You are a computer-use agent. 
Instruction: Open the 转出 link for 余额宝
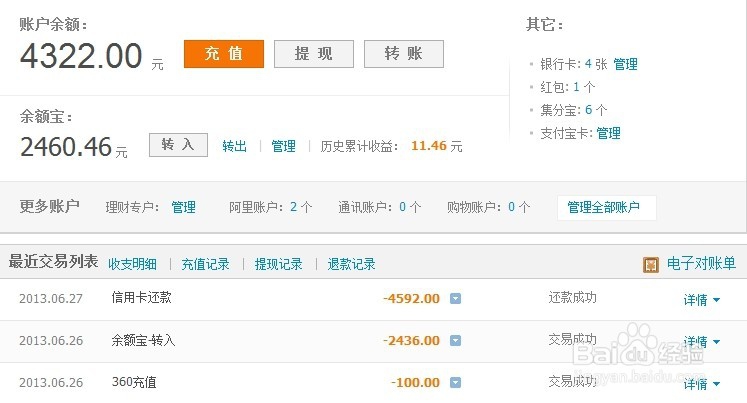[234, 146]
